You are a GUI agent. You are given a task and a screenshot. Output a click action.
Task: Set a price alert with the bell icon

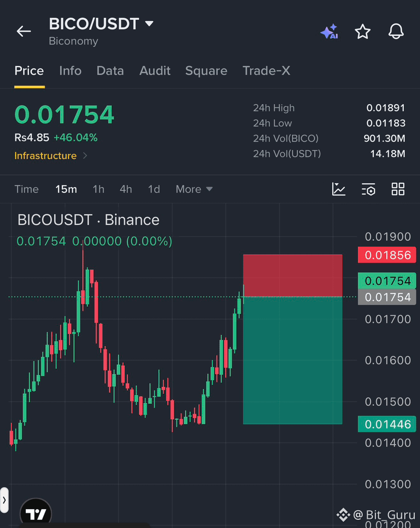[x=396, y=31]
